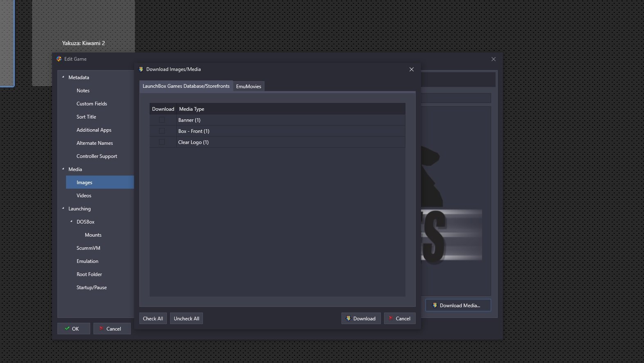Open Emulation settings
Screen dimensions: 644x363
87,261
